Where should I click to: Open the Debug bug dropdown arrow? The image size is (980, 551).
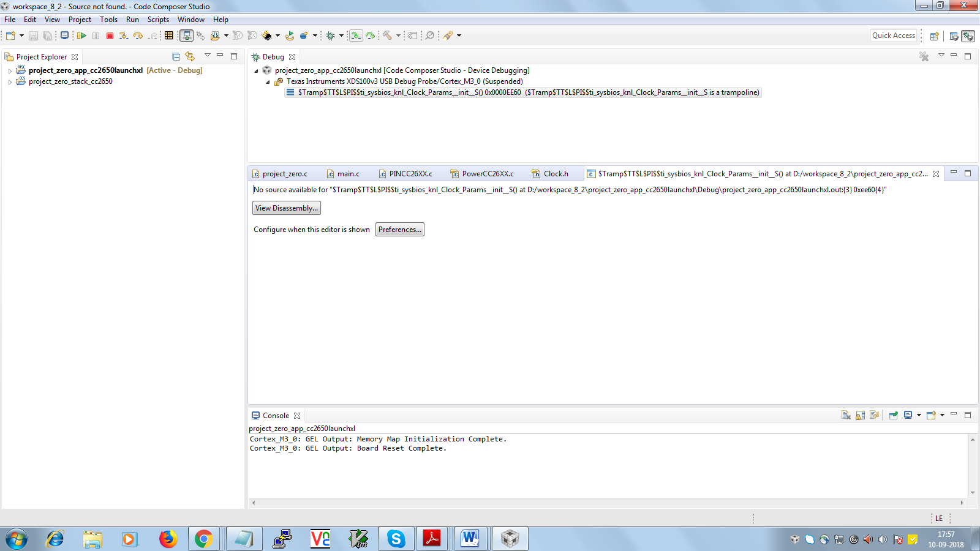pos(341,36)
